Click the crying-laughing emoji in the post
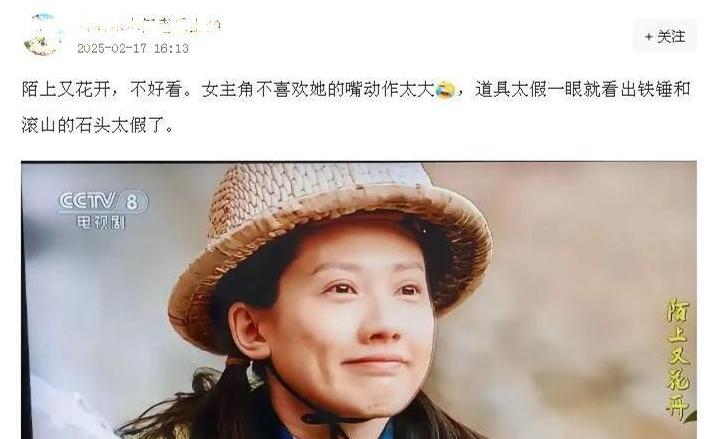Screen dimensions: 716x439 point(445,89)
